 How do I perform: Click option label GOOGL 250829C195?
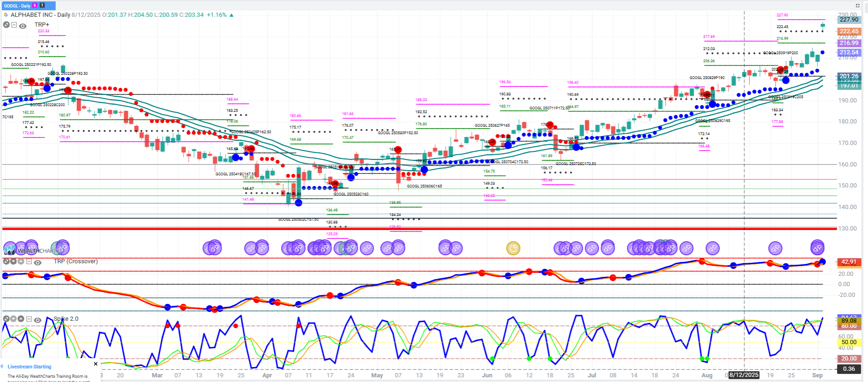[x=713, y=121]
